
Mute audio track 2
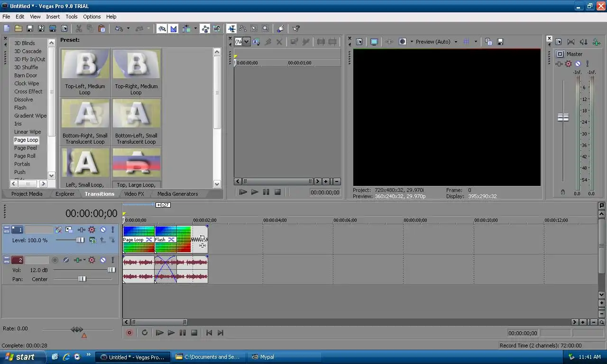pyautogui.click(x=102, y=260)
